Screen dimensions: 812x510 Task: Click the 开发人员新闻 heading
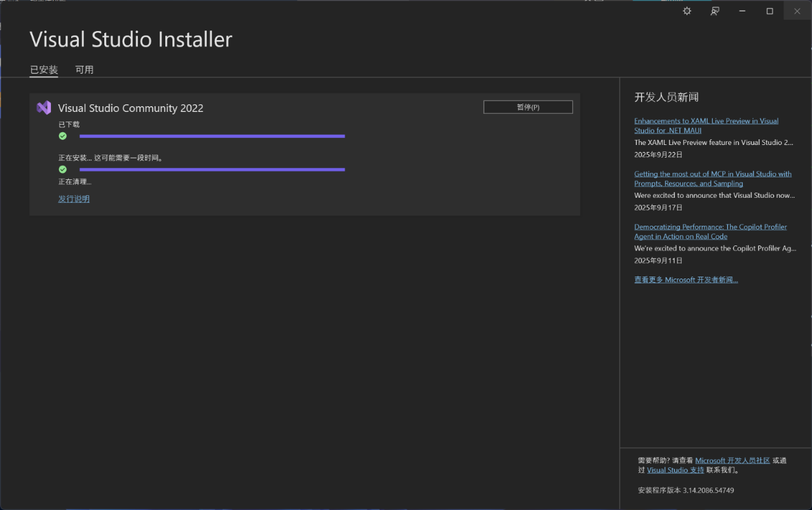pos(666,97)
